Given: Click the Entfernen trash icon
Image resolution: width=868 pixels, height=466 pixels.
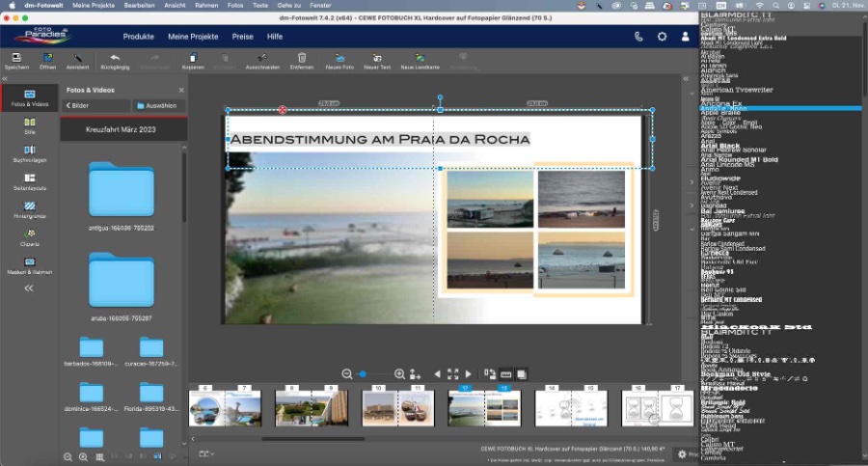Looking at the screenshot, I should (x=301, y=58).
